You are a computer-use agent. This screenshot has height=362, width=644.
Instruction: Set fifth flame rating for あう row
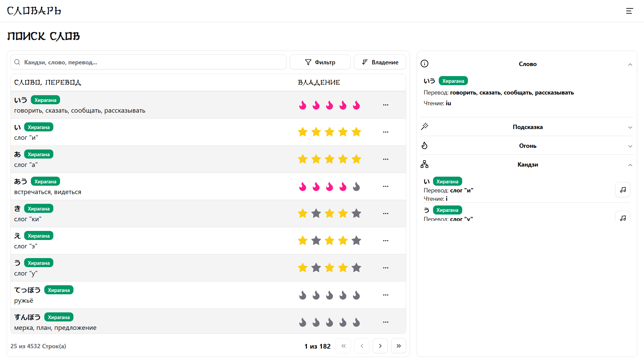pyautogui.click(x=356, y=187)
